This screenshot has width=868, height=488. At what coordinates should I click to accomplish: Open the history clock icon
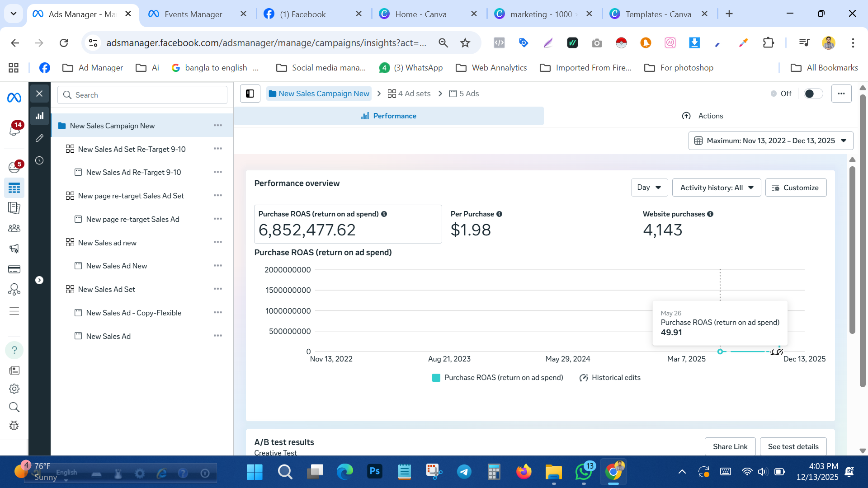point(39,160)
